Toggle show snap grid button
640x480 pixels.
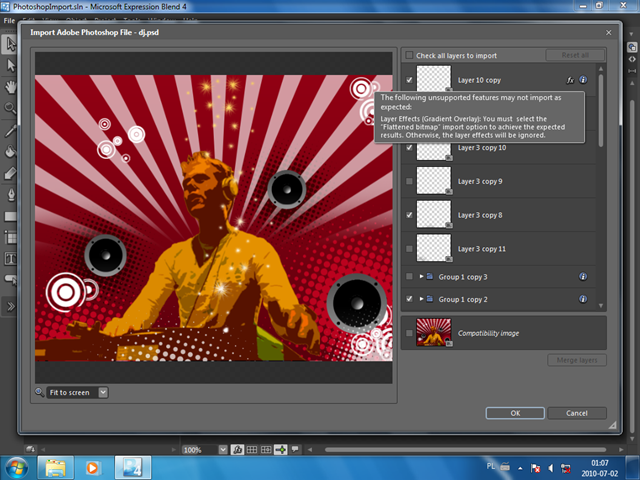tap(252, 449)
